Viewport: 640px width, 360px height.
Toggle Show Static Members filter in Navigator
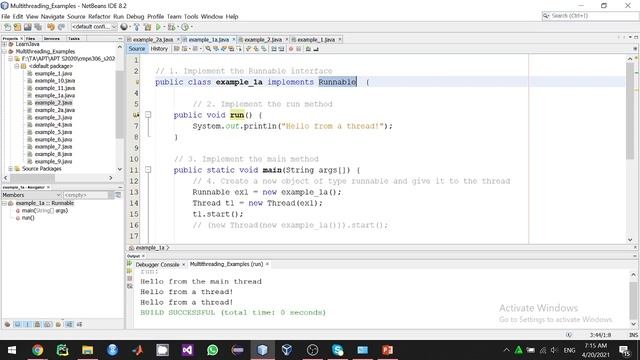coord(27,324)
